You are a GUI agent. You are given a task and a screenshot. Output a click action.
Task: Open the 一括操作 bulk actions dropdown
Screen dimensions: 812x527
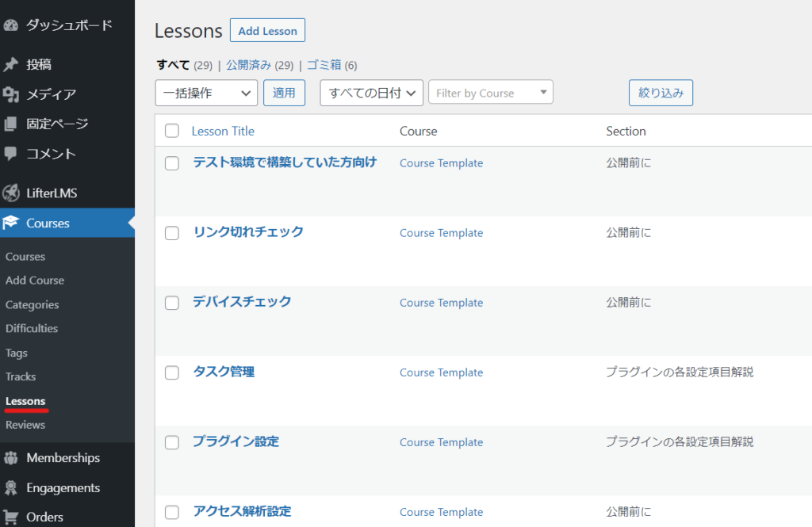point(206,93)
